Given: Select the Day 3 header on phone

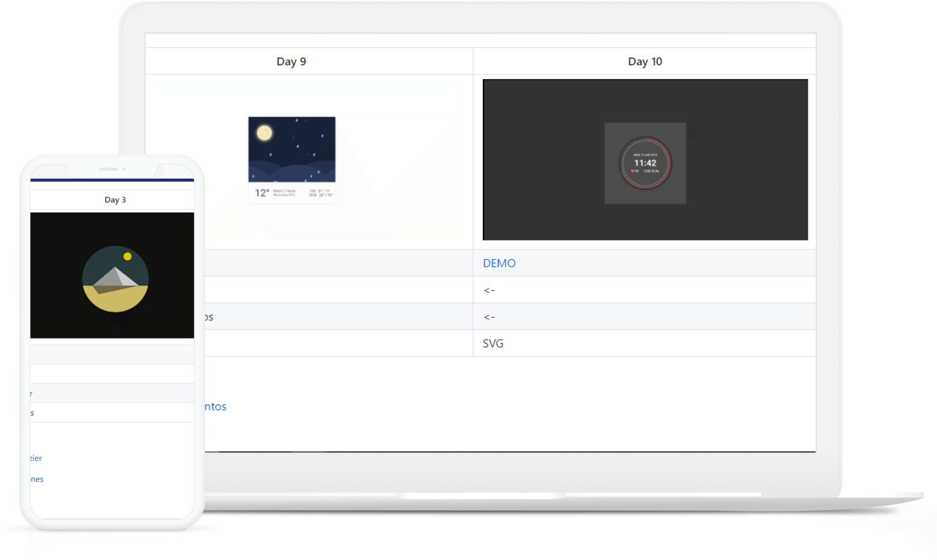Looking at the screenshot, I should coord(115,200).
